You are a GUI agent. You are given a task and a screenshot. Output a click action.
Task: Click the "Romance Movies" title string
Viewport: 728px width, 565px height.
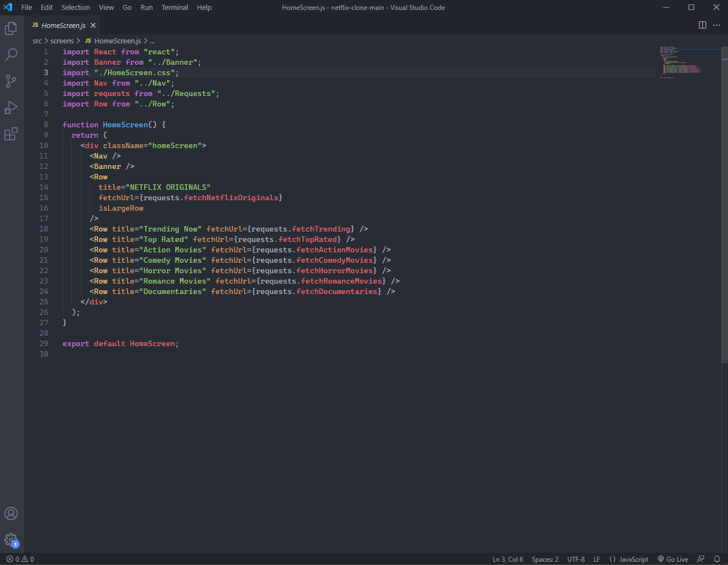point(175,281)
